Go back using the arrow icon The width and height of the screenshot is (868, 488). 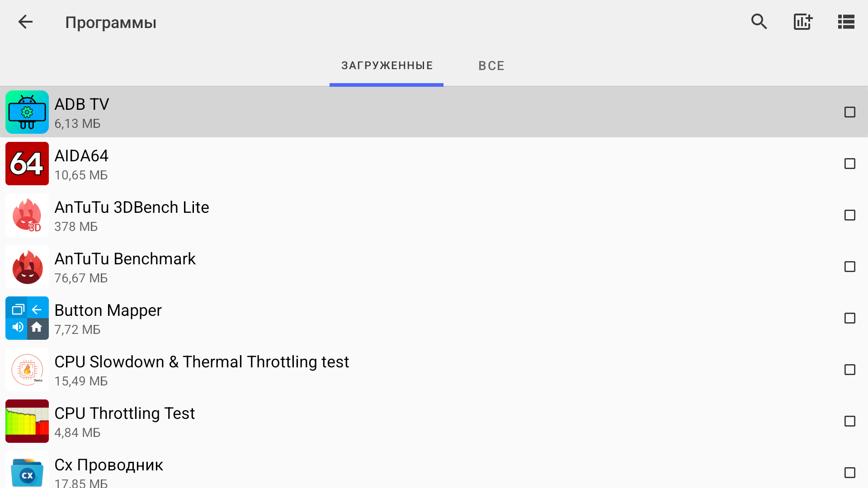[x=25, y=22]
